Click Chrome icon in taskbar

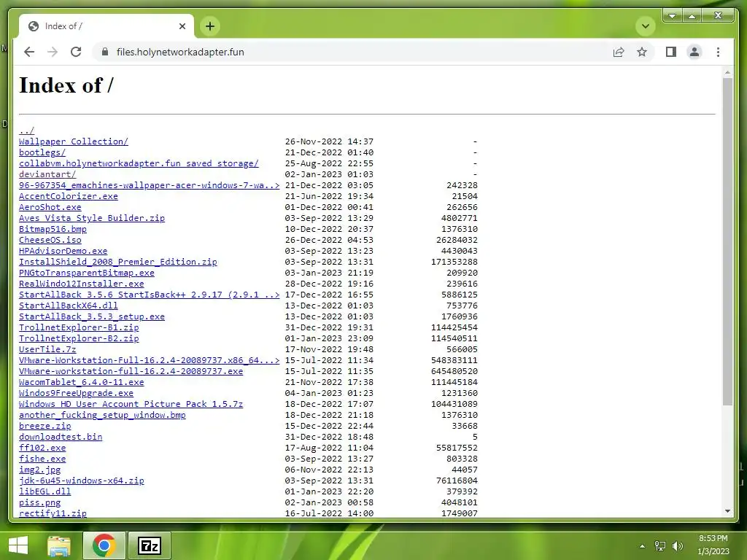point(104,545)
